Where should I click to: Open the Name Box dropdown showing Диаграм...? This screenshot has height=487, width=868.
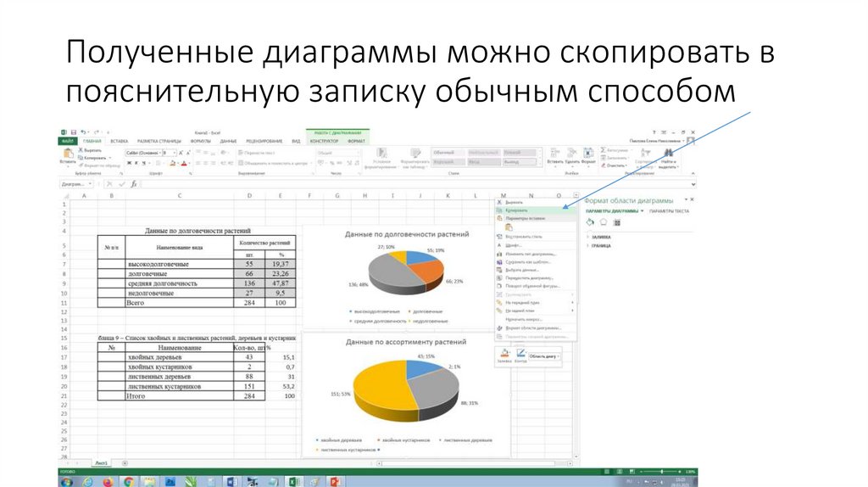[90, 184]
